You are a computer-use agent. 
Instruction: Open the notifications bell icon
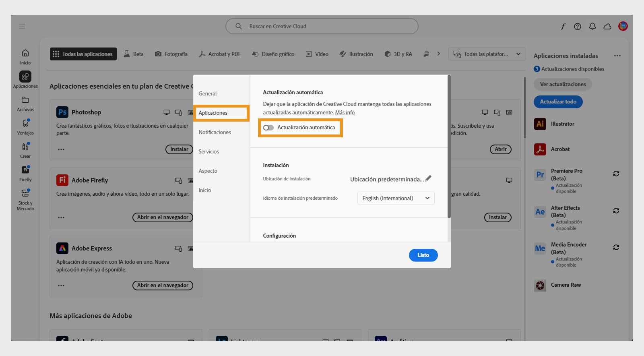(x=592, y=26)
